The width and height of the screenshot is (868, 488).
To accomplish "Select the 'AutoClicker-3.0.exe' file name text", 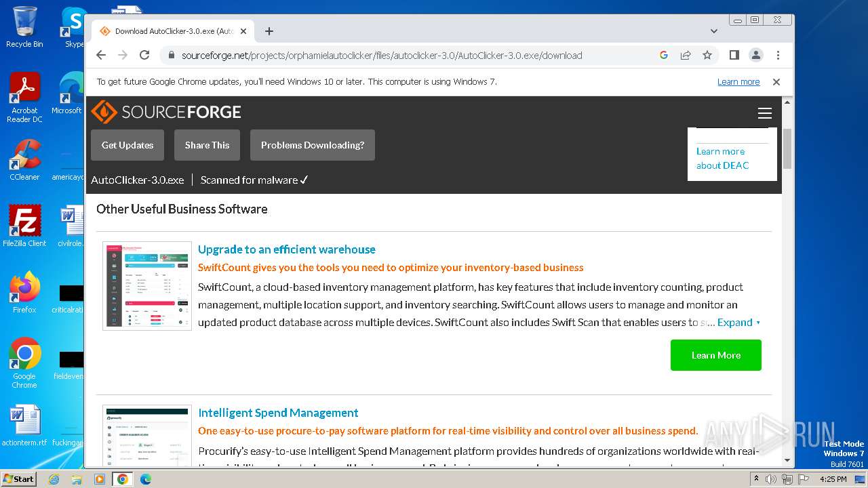I will 138,180.
